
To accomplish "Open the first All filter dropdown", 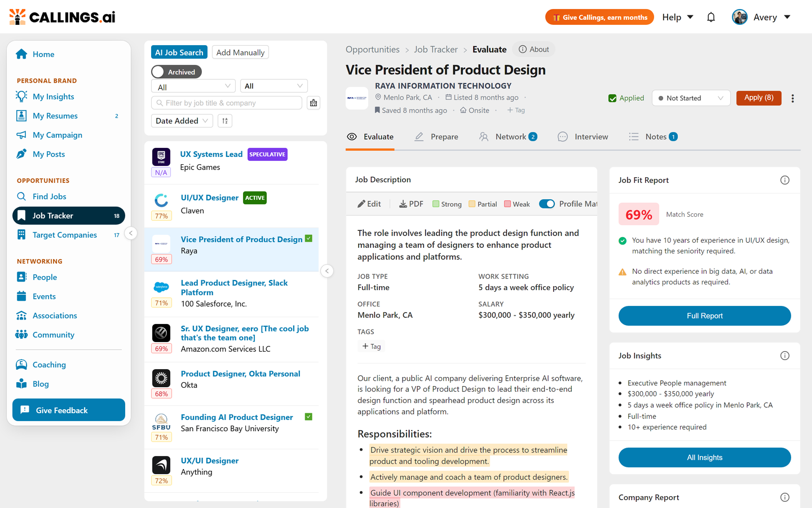I will (x=193, y=86).
